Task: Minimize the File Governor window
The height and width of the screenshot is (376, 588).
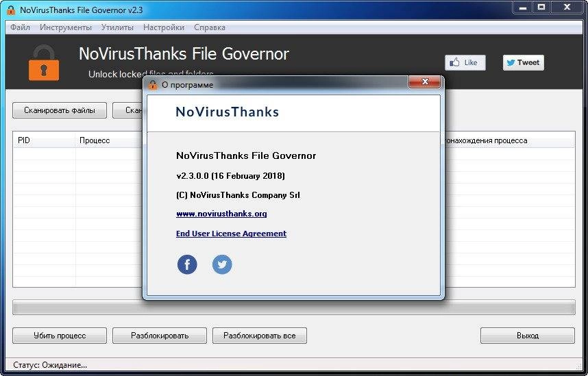Action: [523, 8]
